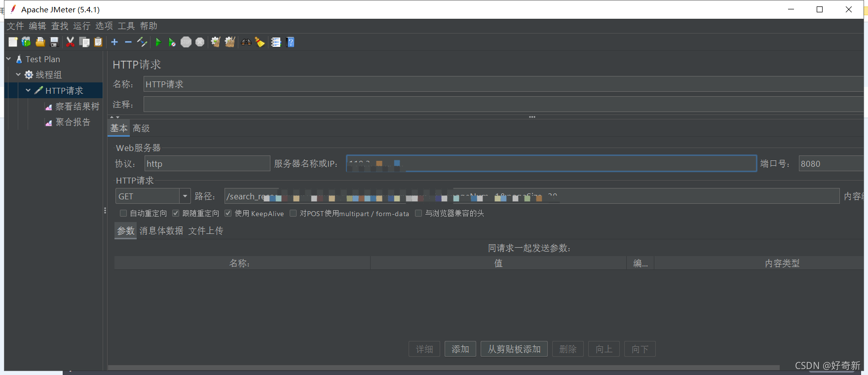Open the Templates icon
The height and width of the screenshot is (375, 868).
coord(26,42)
